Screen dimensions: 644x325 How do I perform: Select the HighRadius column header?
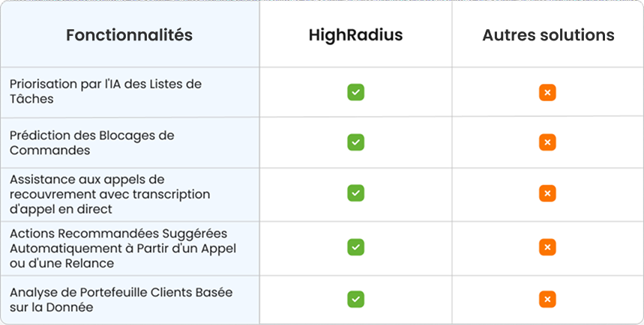(355, 35)
